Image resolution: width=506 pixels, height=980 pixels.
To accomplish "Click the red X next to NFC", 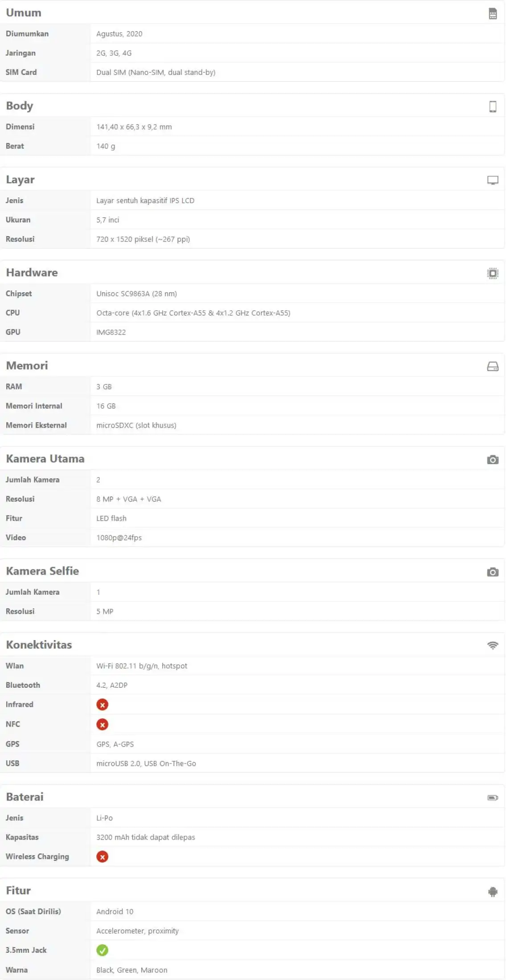I will (102, 724).
